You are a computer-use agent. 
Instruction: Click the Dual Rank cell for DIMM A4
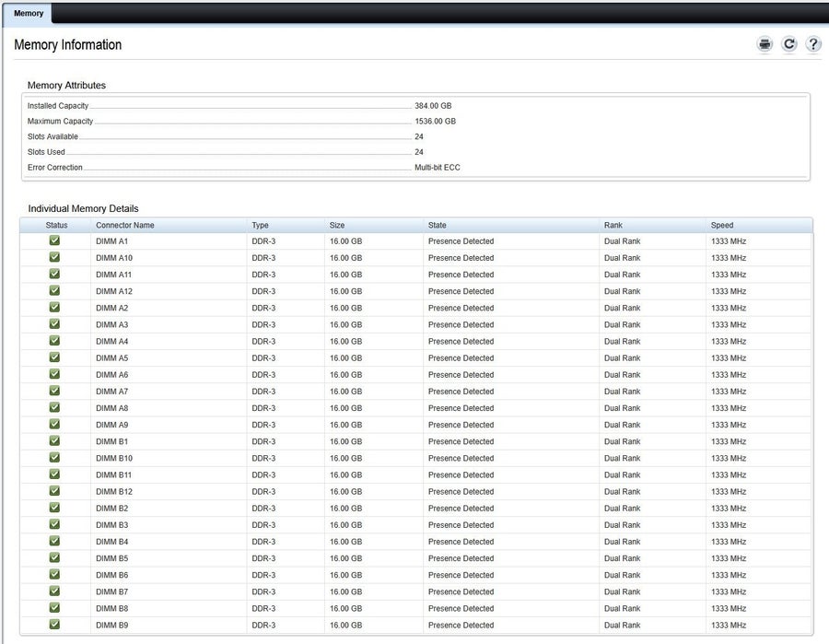pos(623,342)
